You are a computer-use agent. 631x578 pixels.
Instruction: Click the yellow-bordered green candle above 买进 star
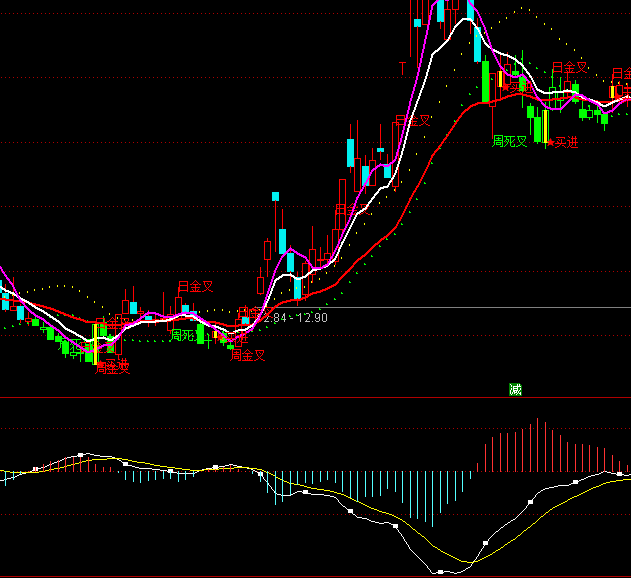[546, 125]
